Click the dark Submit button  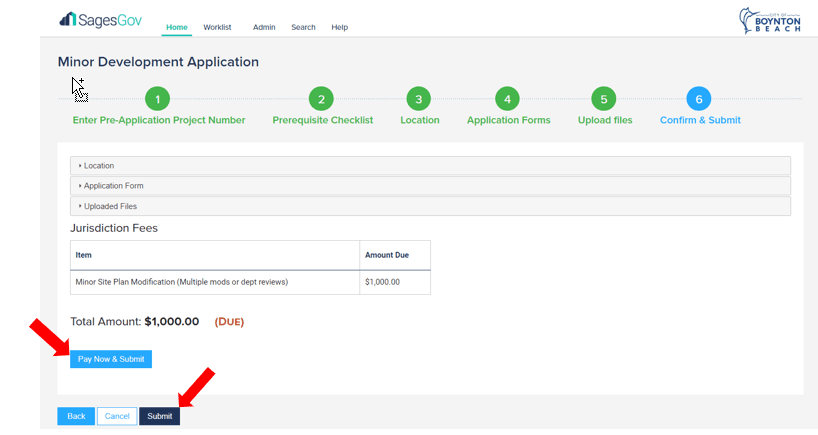pyautogui.click(x=159, y=416)
